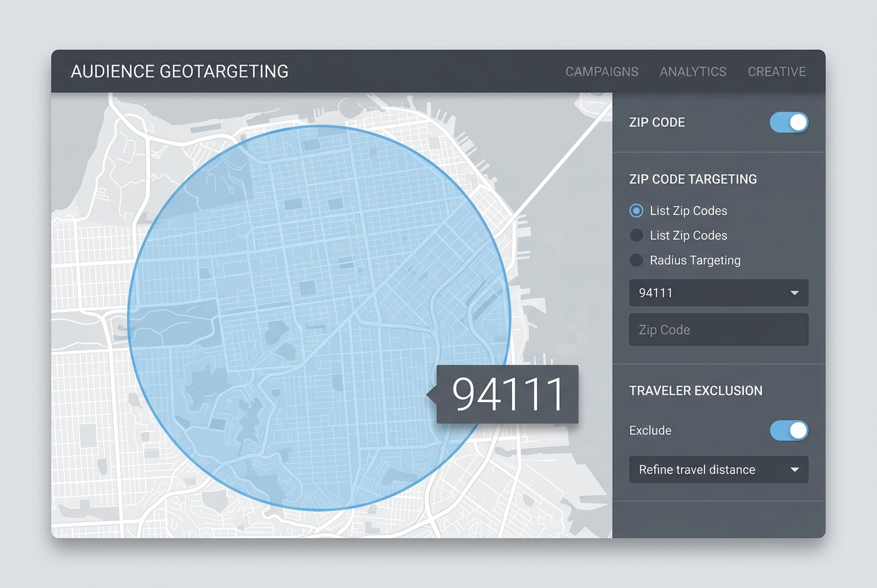Click the Traveler Exclusion heading
The image size is (877, 588).
(695, 391)
